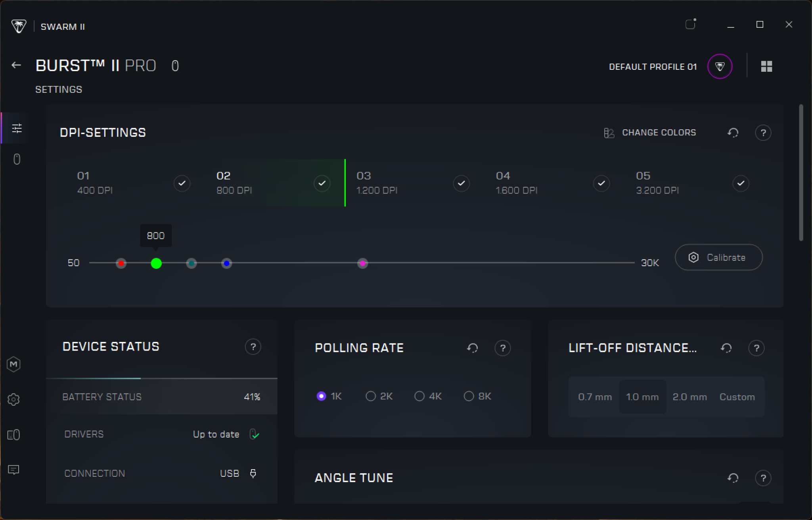
Task: Open the feedback chat sidebar icon
Action: point(14,470)
